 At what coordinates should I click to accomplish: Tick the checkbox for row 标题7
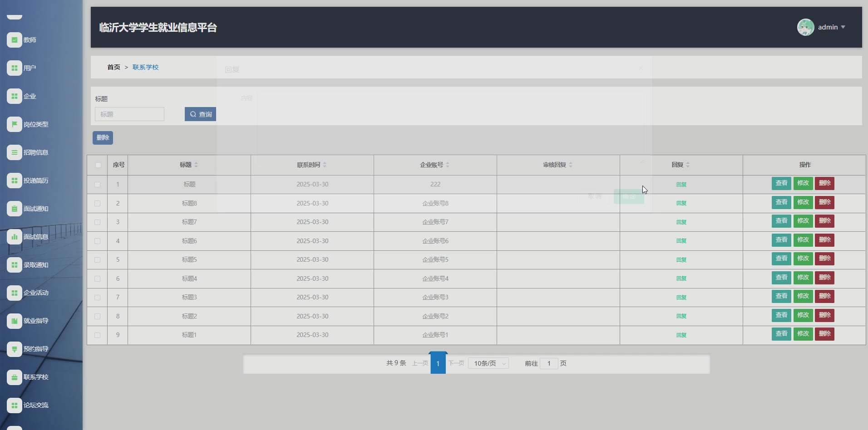tap(97, 222)
